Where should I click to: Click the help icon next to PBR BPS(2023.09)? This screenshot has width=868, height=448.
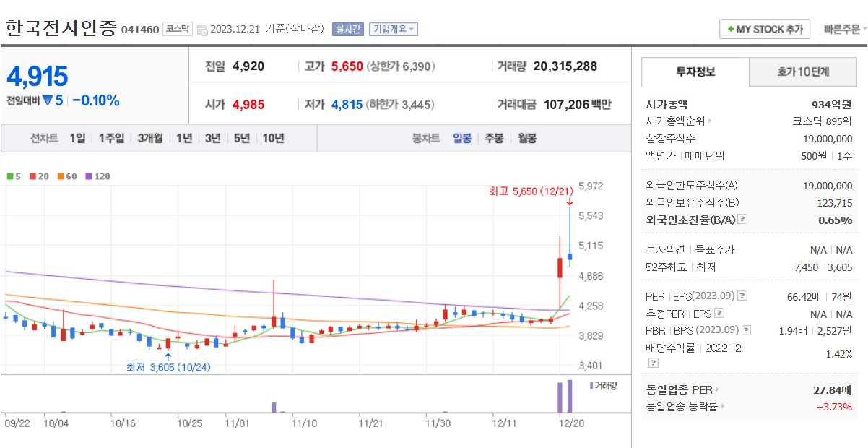(746, 331)
